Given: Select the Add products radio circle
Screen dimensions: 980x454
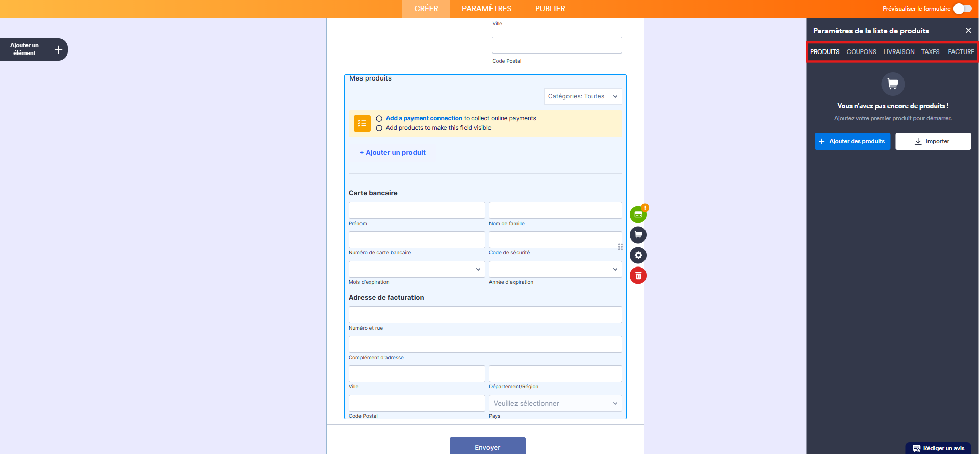Looking at the screenshot, I should coord(379,128).
